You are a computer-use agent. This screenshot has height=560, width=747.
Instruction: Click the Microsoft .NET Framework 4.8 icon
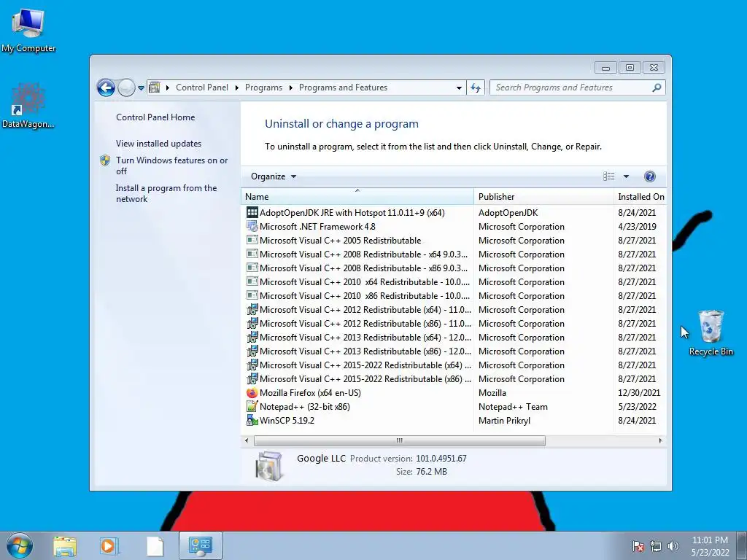point(252,226)
